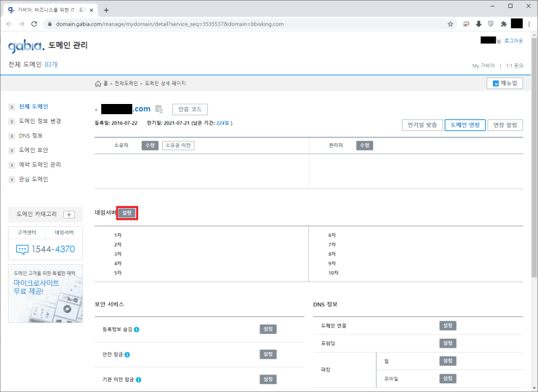
Task: Click the 네임서버 설정 button
Action: click(127, 213)
